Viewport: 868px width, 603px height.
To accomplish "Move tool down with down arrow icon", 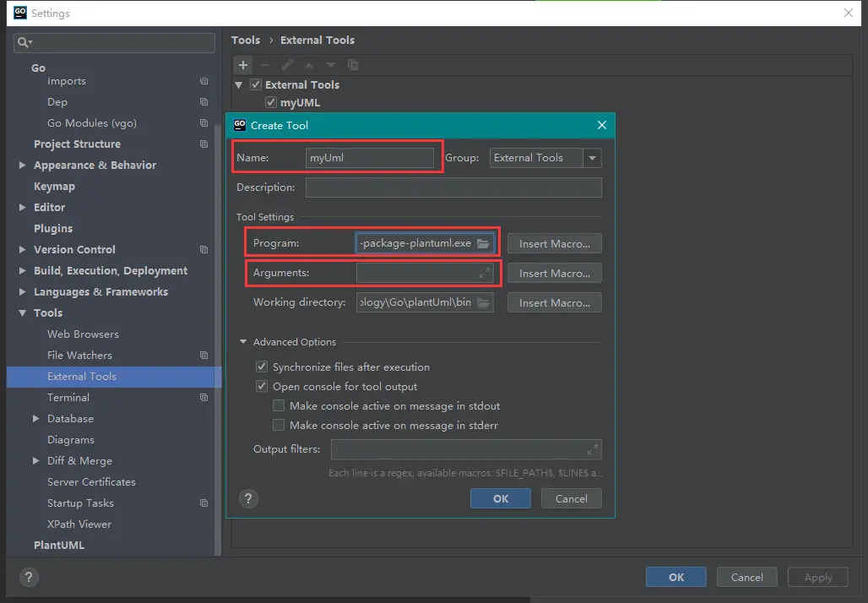I will (330, 65).
